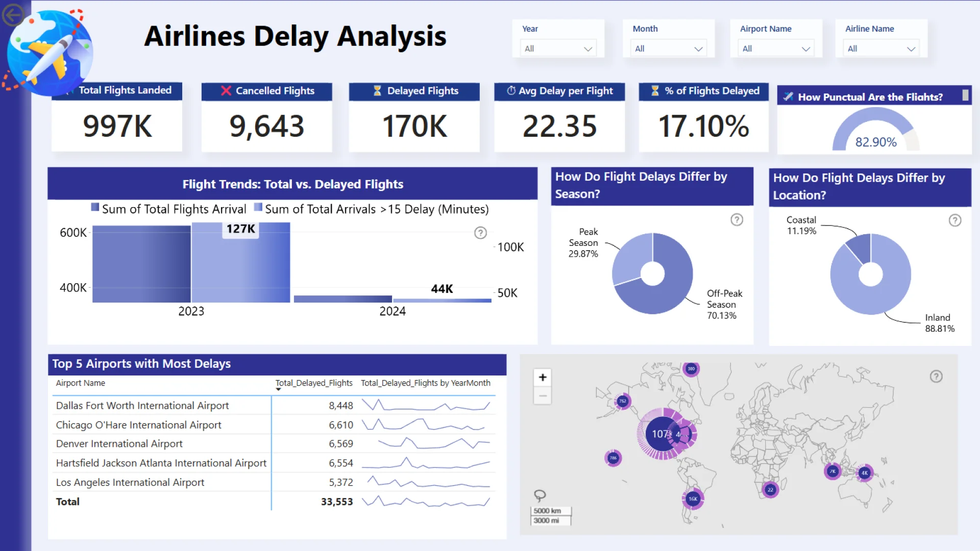Viewport: 980px width, 551px height.
Task: Click the 300 map bubble at top
Action: click(691, 369)
